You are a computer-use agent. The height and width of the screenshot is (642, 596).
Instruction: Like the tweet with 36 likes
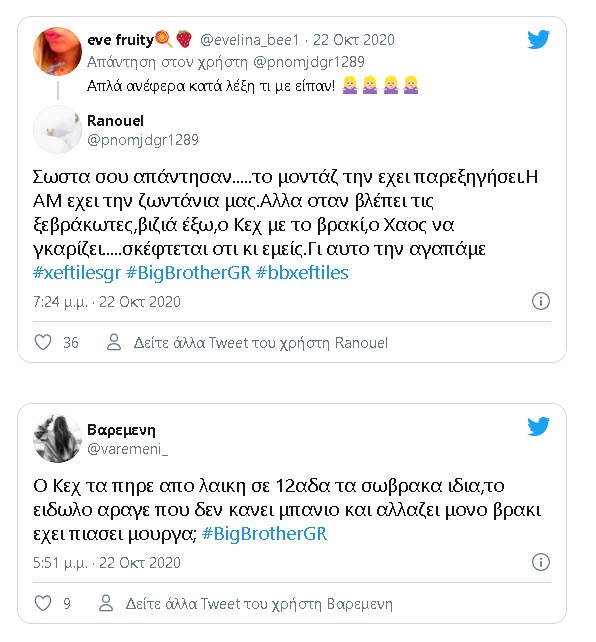(43, 342)
